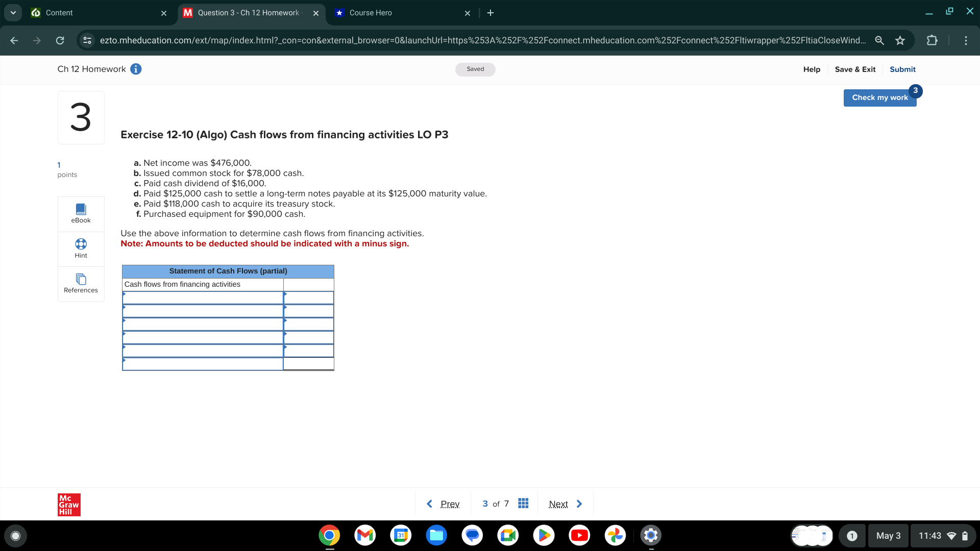Open the question overview grid beside pagination
The height and width of the screenshot is (551, 980).
(523, 504)
